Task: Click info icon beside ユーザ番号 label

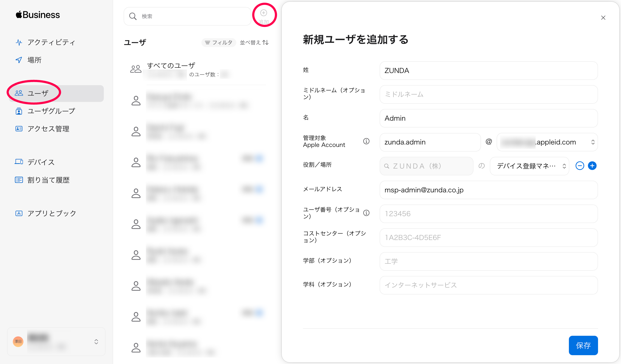Action: (x=366, y=213)
